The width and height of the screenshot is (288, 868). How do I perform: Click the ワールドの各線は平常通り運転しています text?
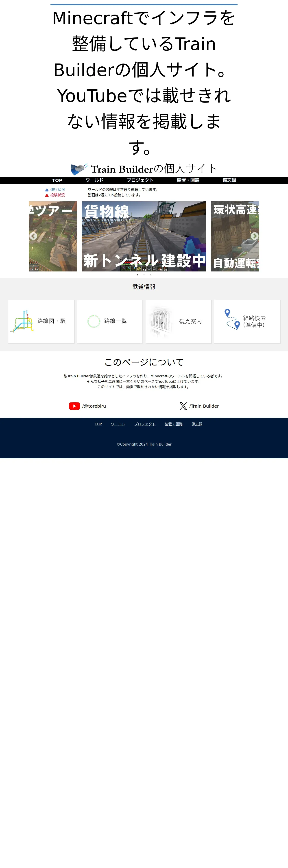click(x=123, y=190)
